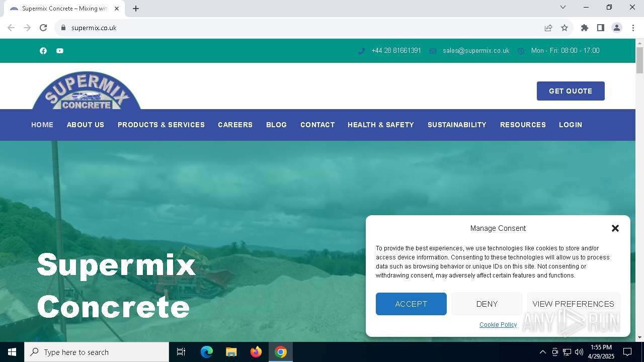
Task: Go back with browser back arrow
Action: click(11, 28)
